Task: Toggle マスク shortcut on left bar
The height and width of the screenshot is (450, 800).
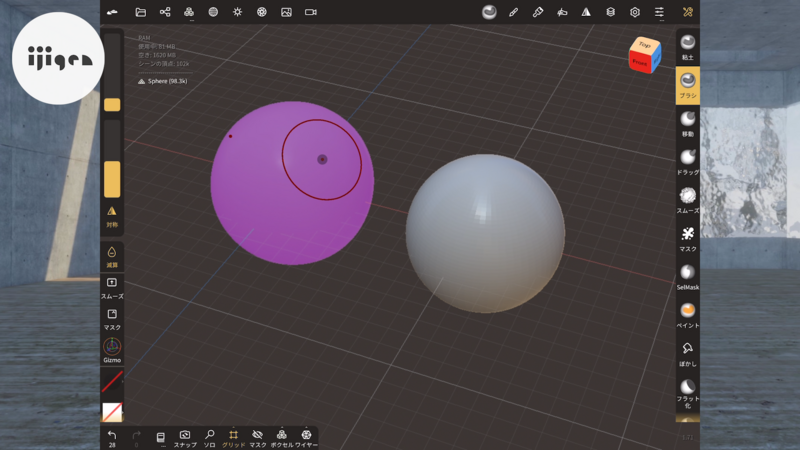Action: [112, 319]
